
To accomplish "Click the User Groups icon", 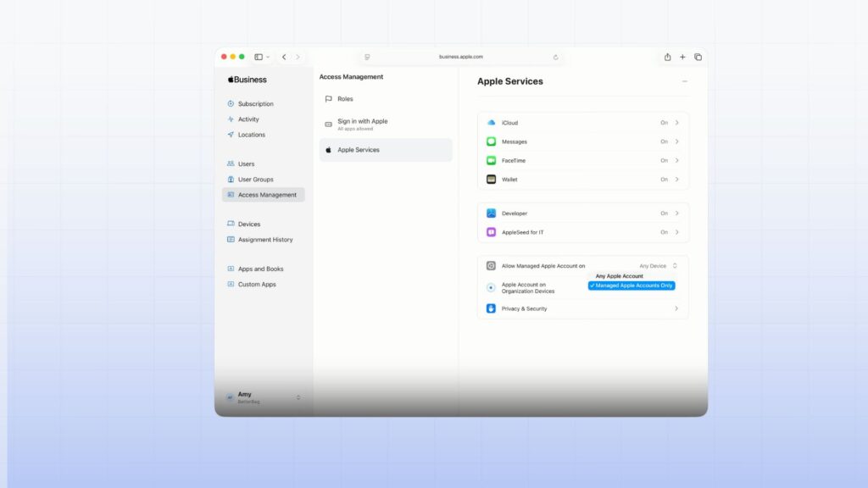I will tap(231, 180).
